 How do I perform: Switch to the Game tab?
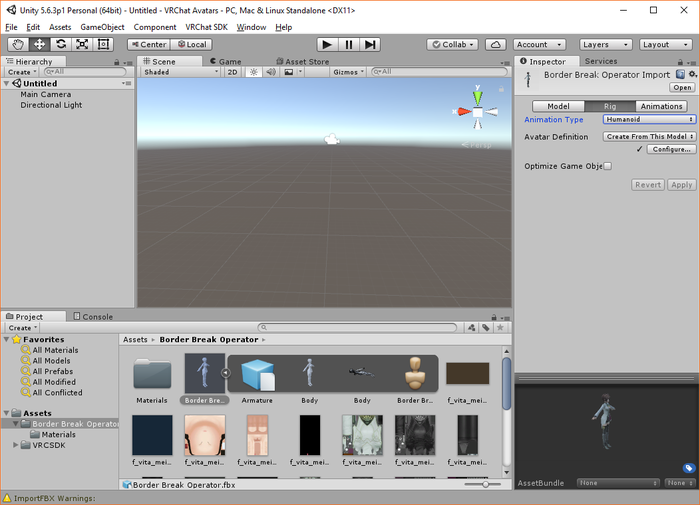click(225, 61)
